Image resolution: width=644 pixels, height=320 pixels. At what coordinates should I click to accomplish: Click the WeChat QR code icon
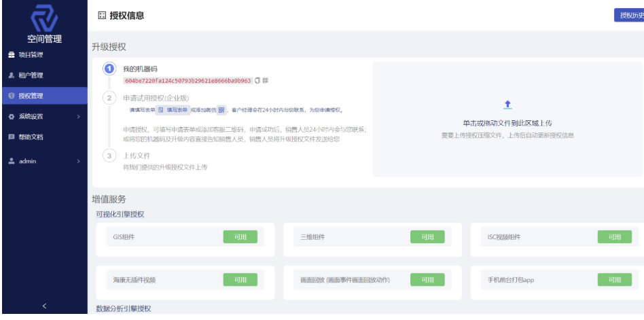click(x=221, y=109)
